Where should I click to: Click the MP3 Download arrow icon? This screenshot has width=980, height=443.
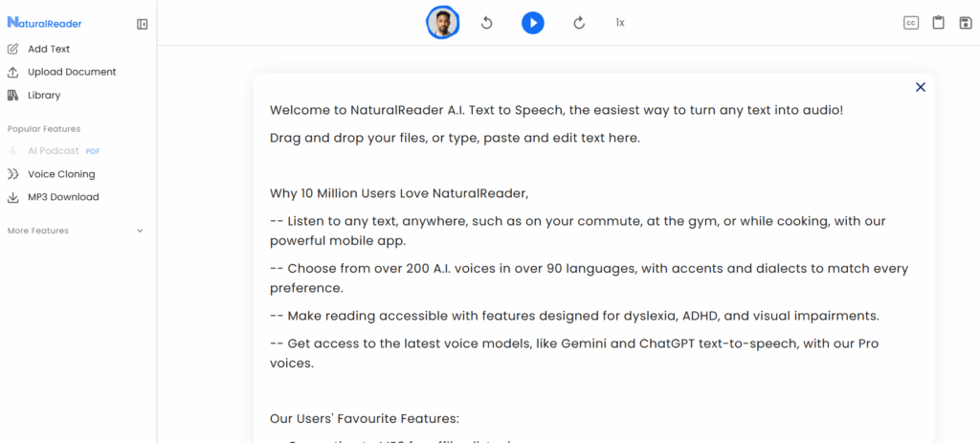pos(12,197)
